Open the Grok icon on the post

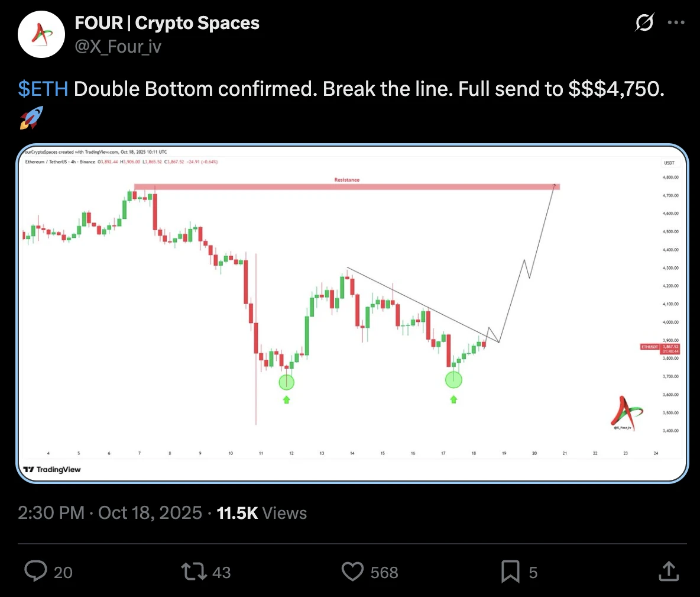[x=644, y=23]
